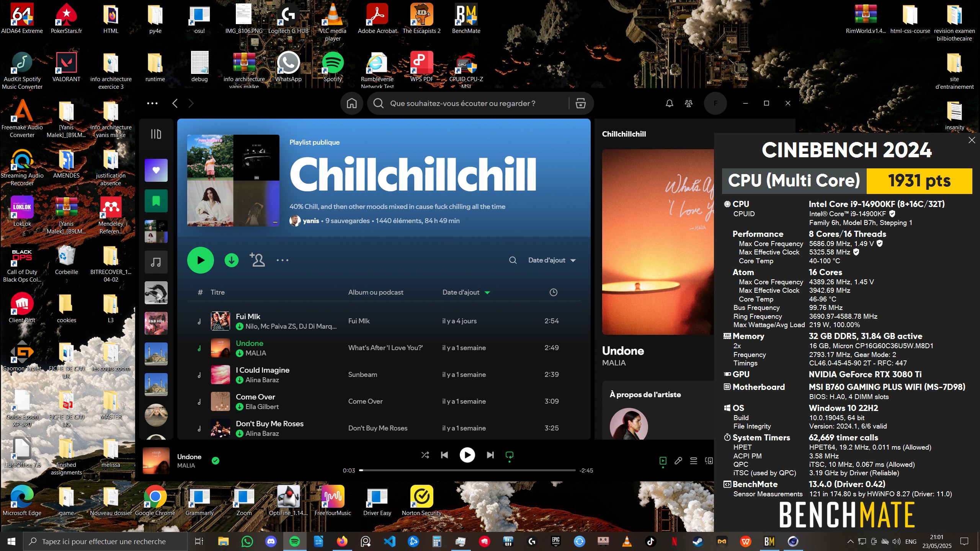The height and width of the screenshot is (551, 980).
Task: Toggle repeat mode
Action: 509,455
